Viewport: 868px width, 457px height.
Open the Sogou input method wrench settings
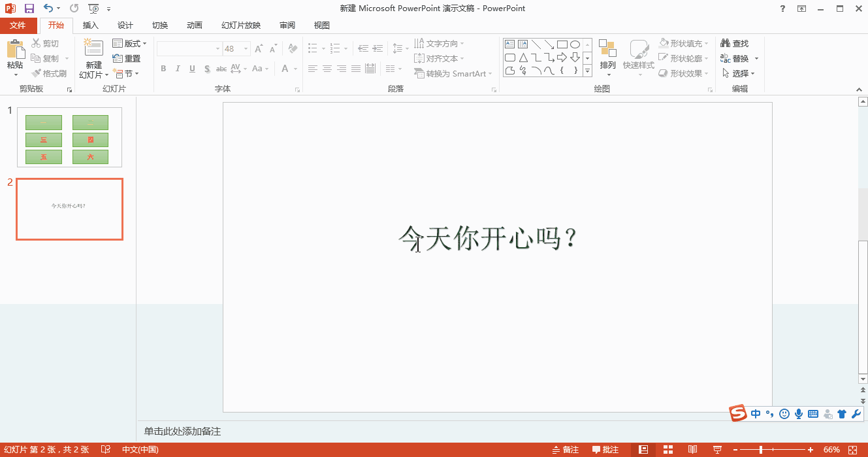[x=856, y=413]
